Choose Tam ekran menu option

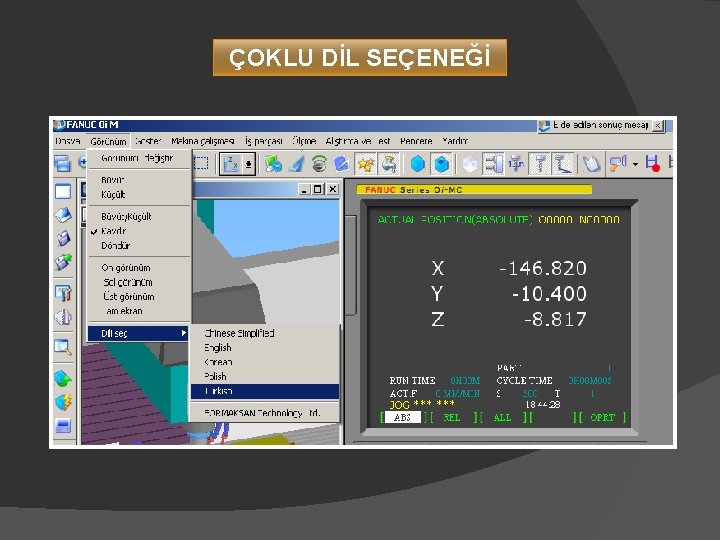coord(139,311)
